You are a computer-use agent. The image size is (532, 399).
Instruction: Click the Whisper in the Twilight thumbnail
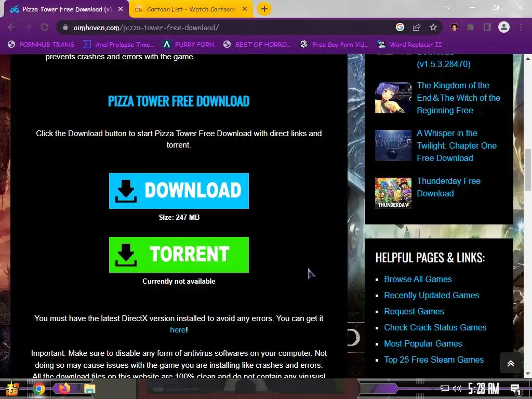[393, 145]
